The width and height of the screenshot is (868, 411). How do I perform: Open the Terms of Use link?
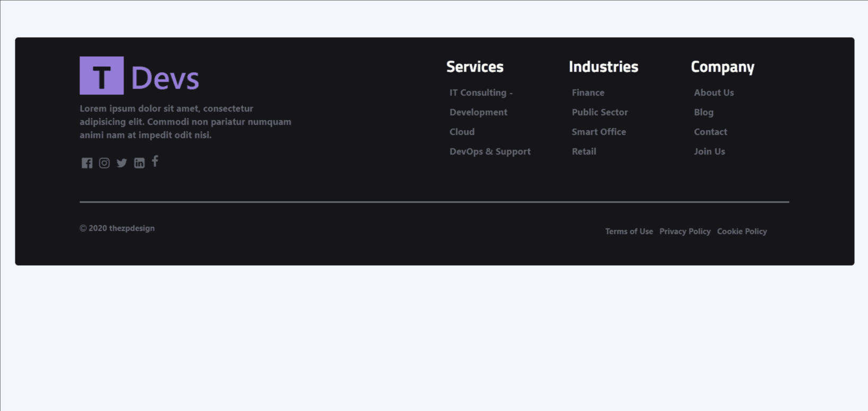tap(629, 231)
